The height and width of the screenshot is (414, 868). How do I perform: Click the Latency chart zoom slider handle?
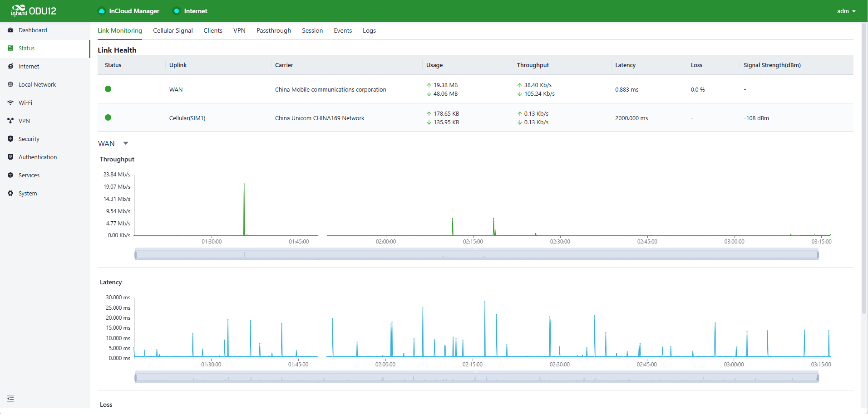(136, 378)
